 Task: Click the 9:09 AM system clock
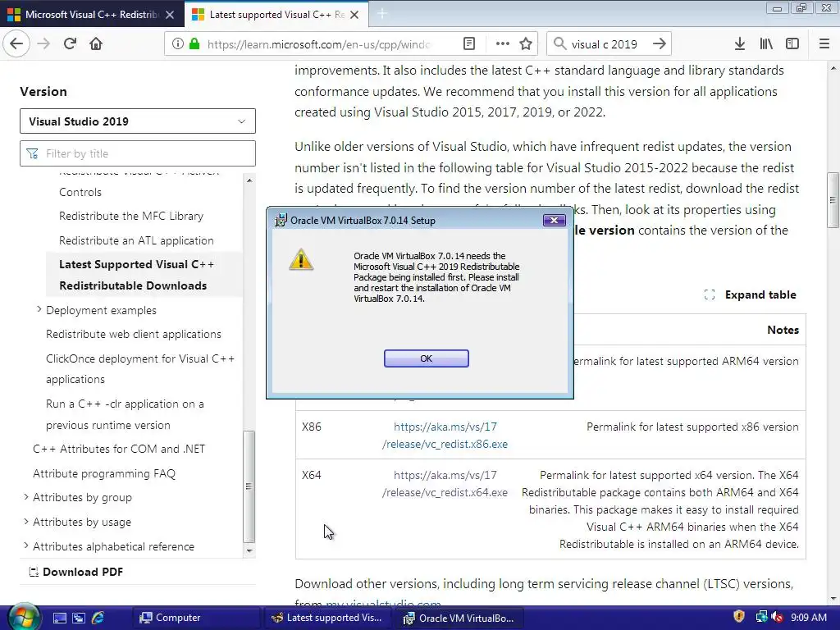(809, 618)
